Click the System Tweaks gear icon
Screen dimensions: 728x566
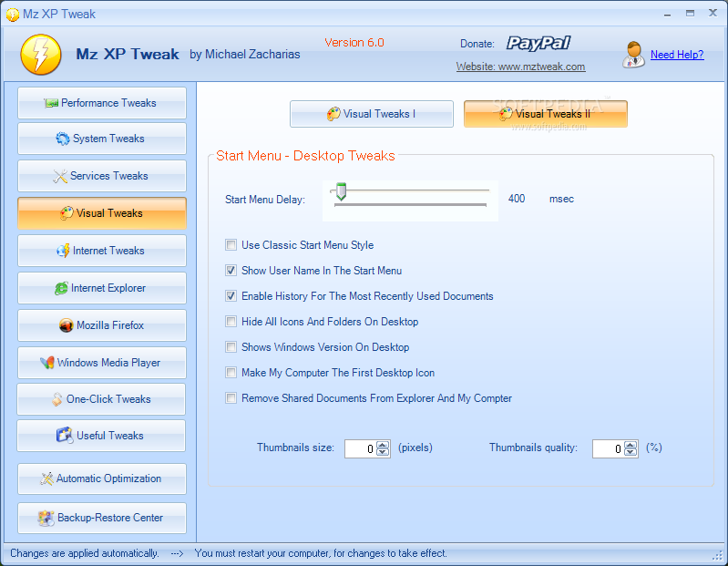point(63,139)
